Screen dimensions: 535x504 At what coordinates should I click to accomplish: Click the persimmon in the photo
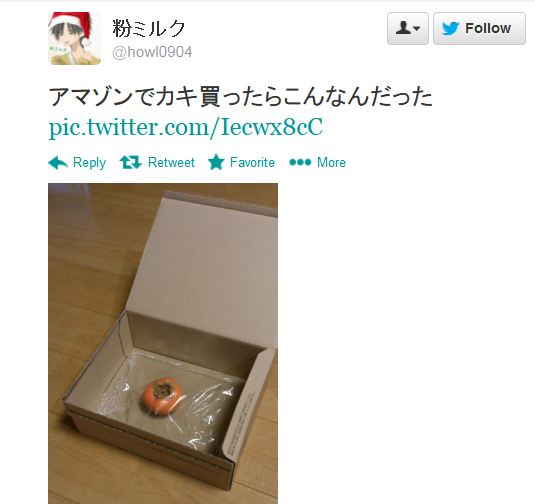point(161,396)
